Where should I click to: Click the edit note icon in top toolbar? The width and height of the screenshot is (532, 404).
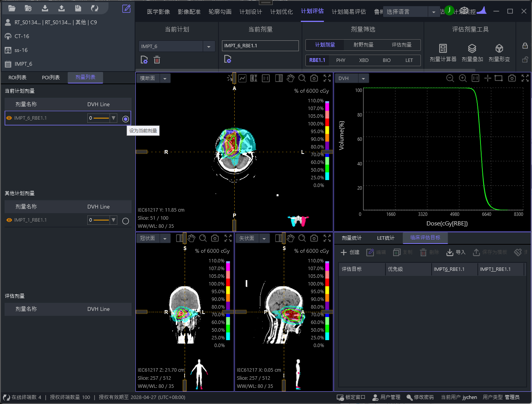tap(126, 8)
